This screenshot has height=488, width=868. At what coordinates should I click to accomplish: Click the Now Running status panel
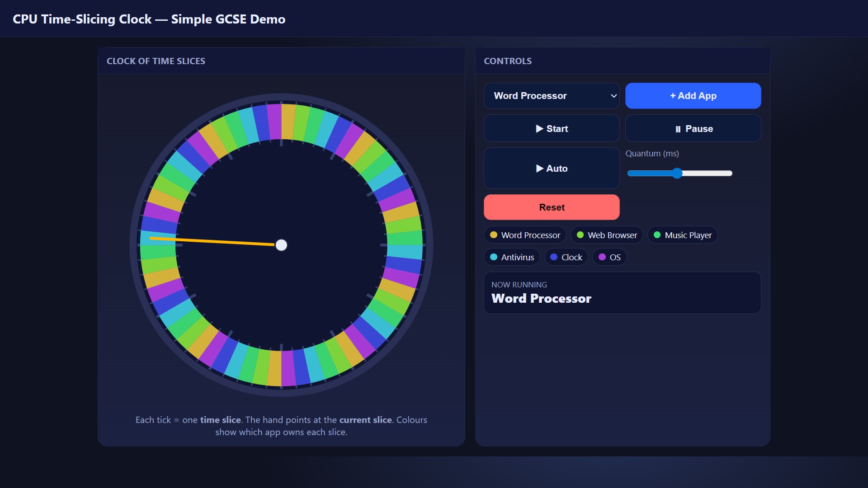tap(622, 292)
